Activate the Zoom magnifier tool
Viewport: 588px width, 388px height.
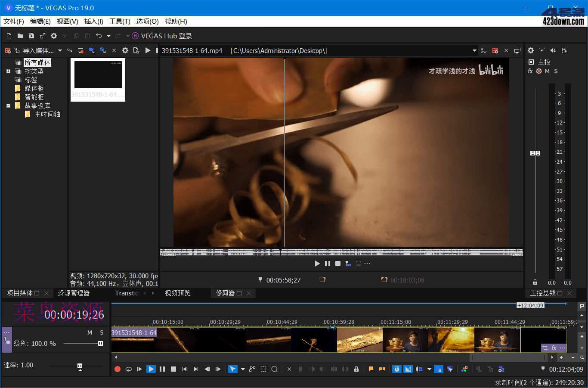coord(275,369)
